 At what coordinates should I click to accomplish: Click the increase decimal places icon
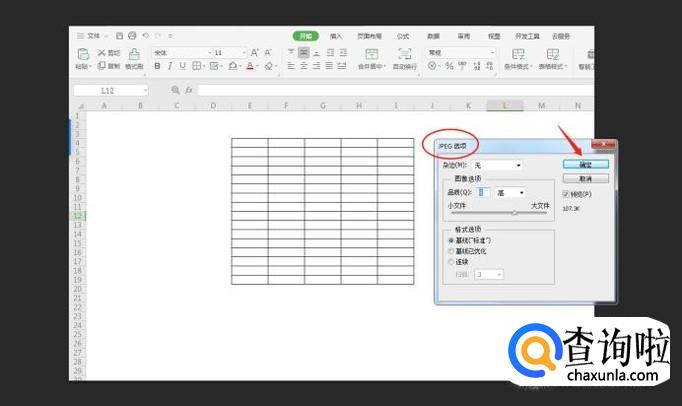[477, 66]
